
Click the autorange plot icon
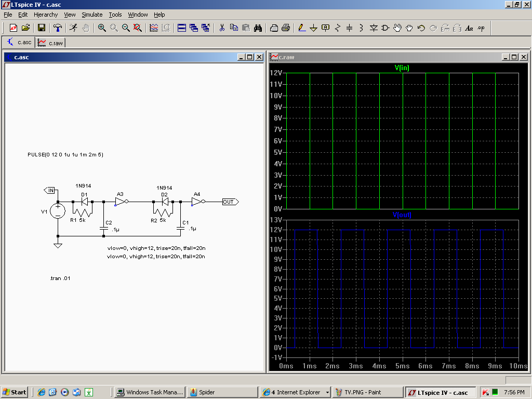coord(154,28)
